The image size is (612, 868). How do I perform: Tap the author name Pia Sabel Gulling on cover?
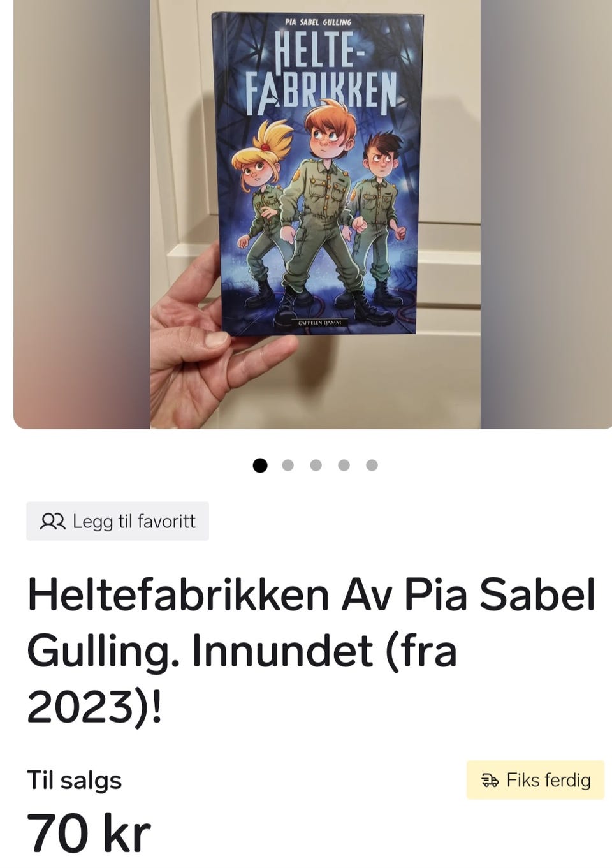pyautogui.click(x=318, y=22)
